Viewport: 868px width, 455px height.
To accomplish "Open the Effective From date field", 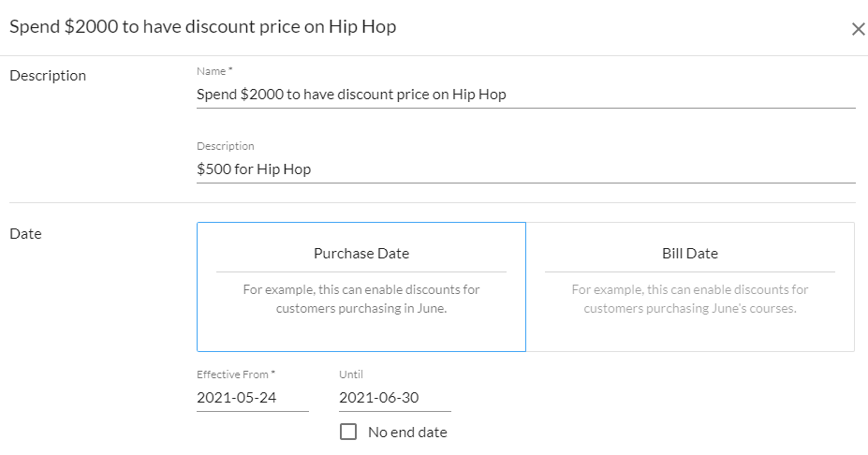I will pos(252,398).
